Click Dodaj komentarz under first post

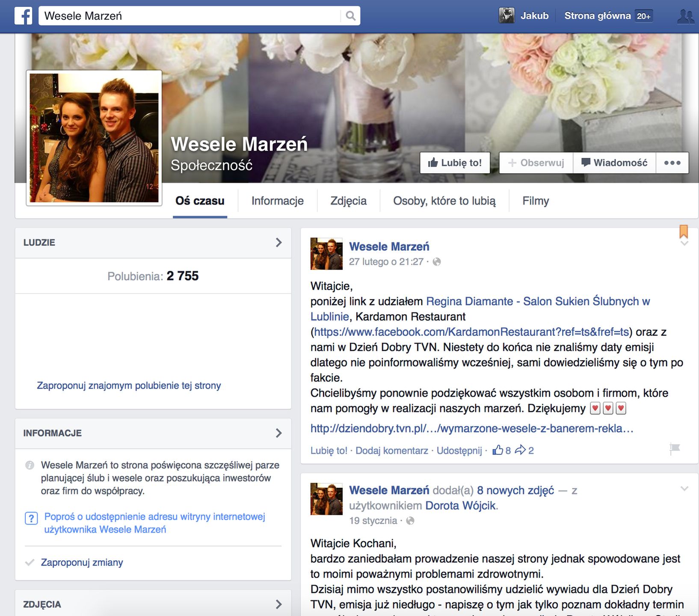(392, 450)
